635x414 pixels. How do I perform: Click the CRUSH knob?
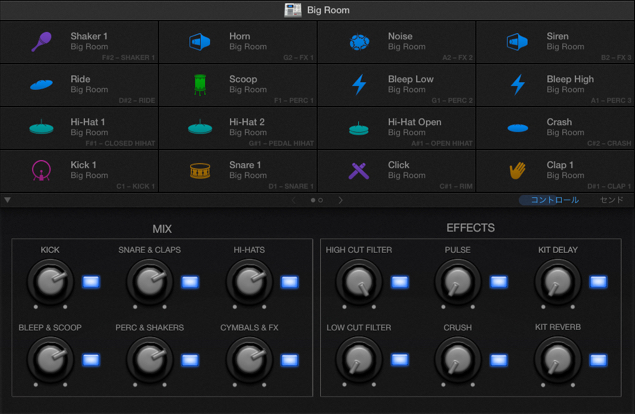click(x=458, y=359)
